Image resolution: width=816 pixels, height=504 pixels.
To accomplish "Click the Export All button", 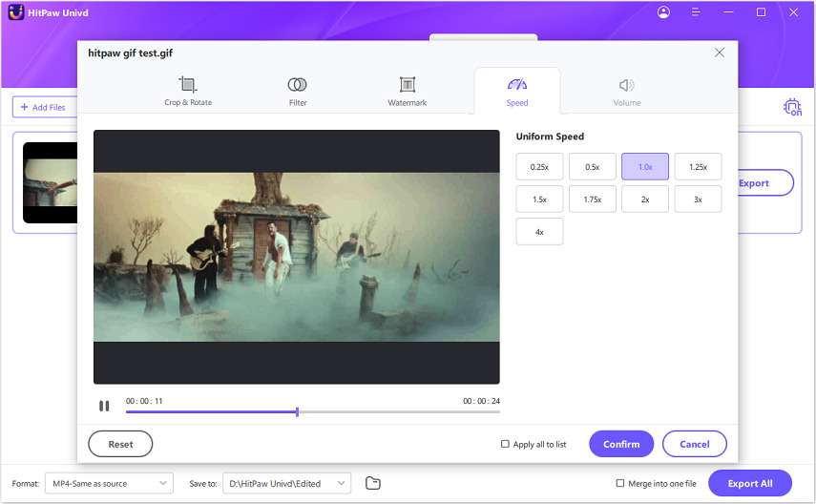I will point(750,483).
